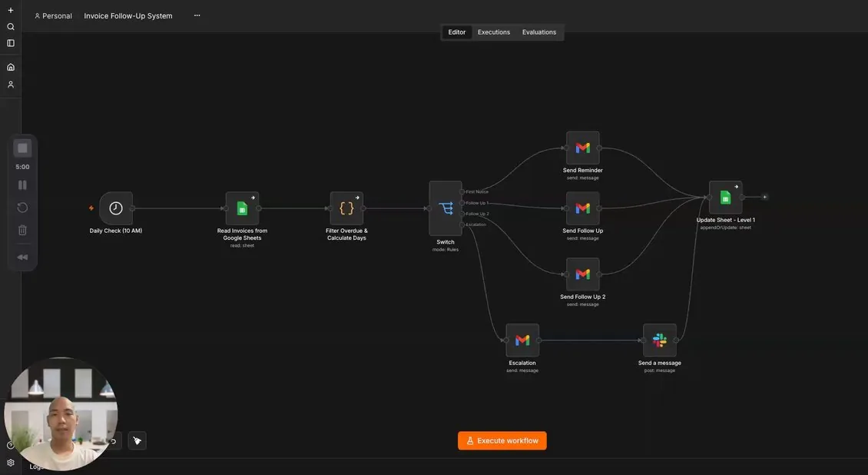
Task: Select the Switch node
Action: tap(446, 208)
